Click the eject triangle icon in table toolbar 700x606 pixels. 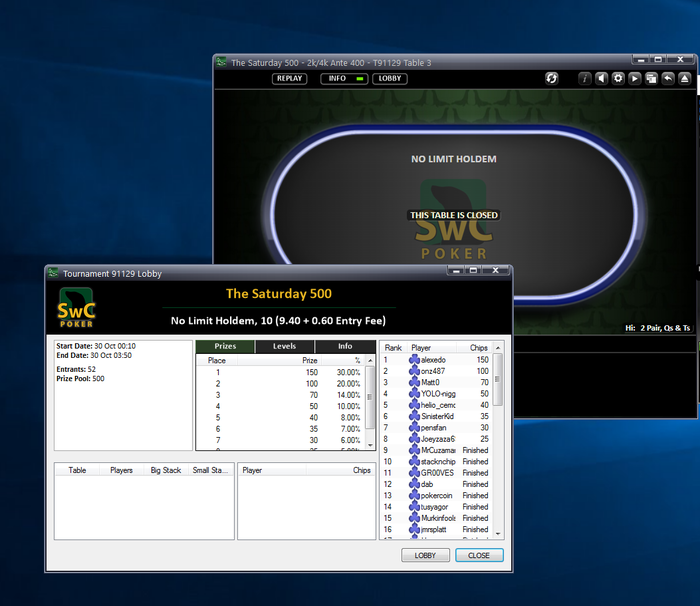tap(684, 79)
